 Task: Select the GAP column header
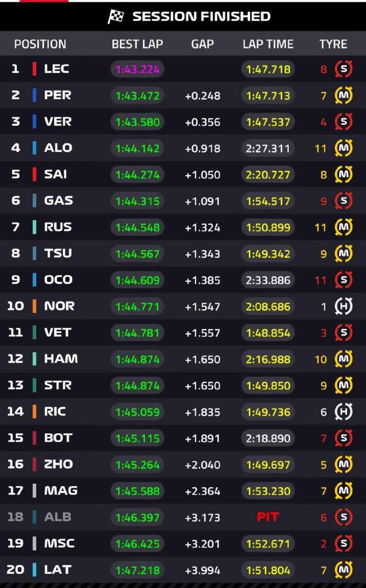202,44
